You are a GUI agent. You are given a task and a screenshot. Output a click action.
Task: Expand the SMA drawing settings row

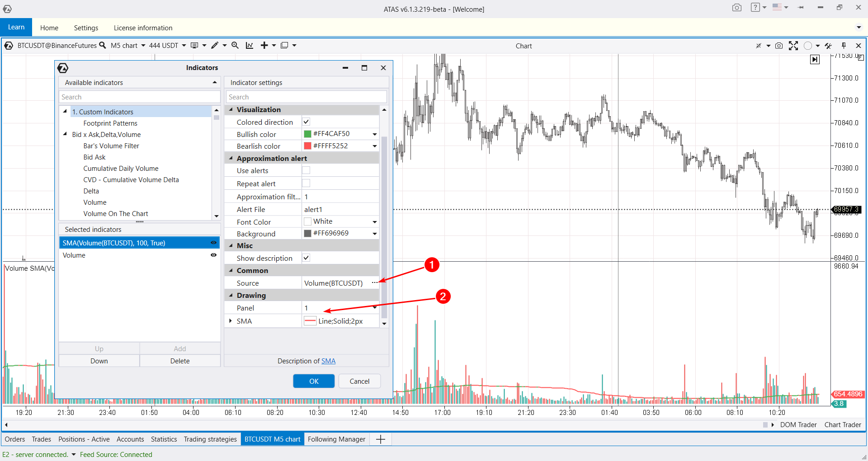[x=231, y=321]
